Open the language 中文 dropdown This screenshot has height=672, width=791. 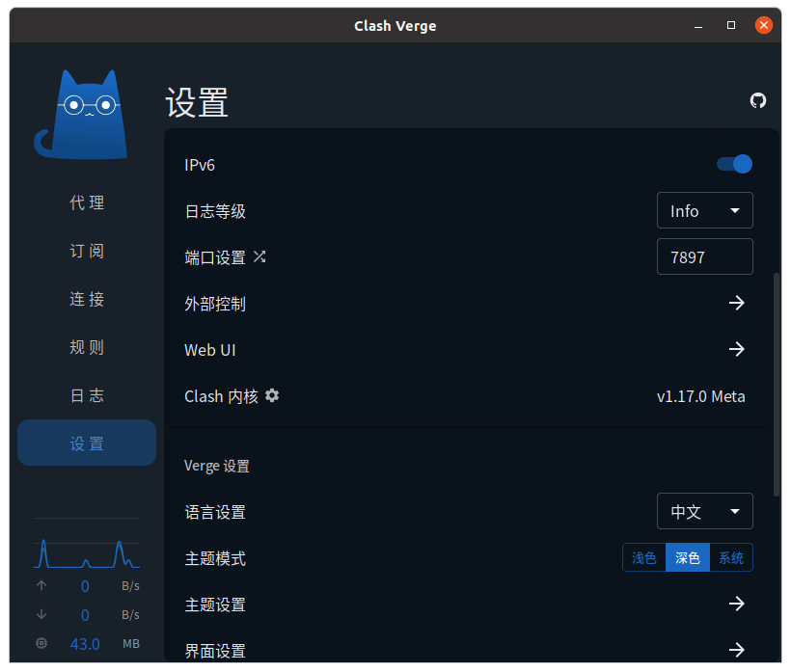click(705, 511)
